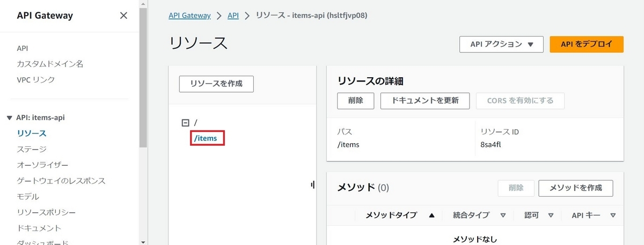The image size is (644, 245).
Task: Close the API Gateway sidebar panel
Action: pos(123,16)
